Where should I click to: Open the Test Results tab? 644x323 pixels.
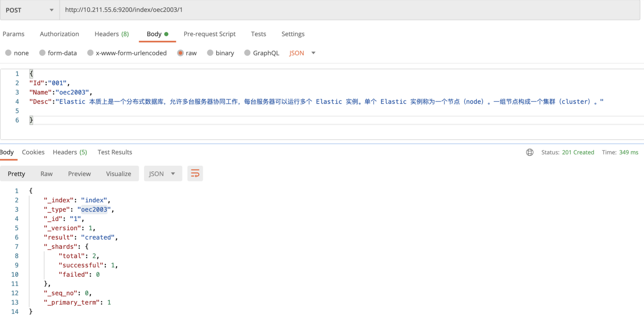click(x=115, y=152)
